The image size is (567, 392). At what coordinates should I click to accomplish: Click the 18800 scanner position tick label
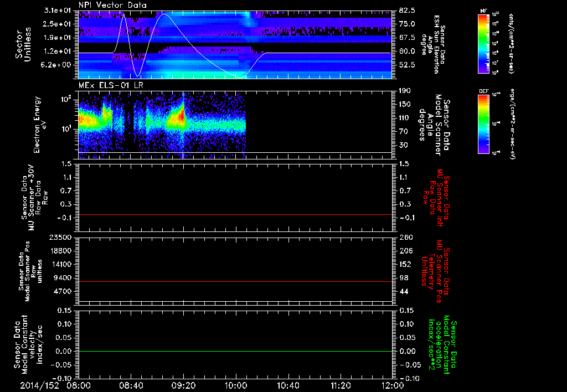(60, 251)
